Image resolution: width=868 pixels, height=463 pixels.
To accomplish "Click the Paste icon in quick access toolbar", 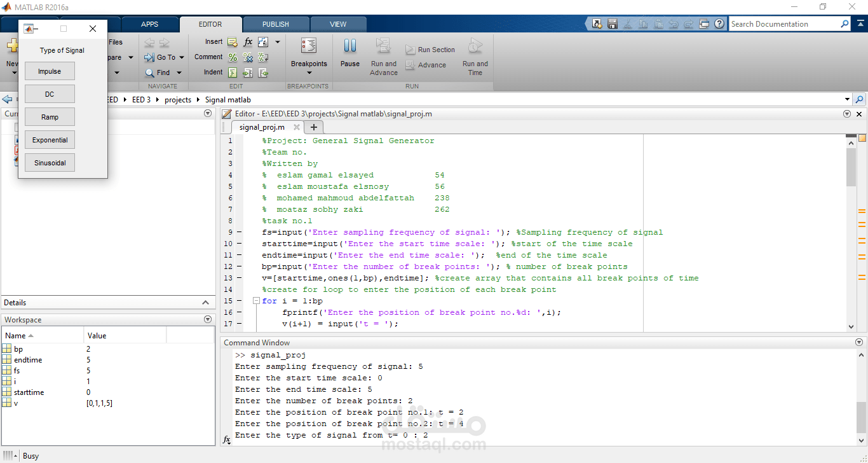I will 658,24.
